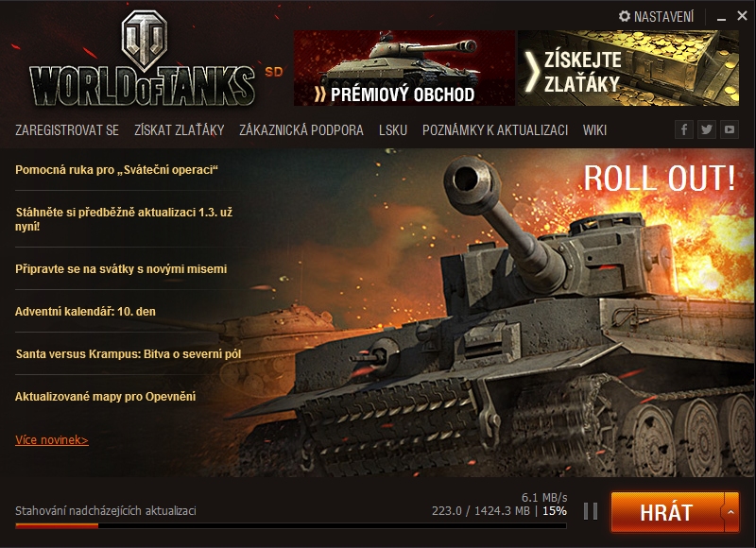Expand the arrow beside the HRÁT button

[730, 512]
